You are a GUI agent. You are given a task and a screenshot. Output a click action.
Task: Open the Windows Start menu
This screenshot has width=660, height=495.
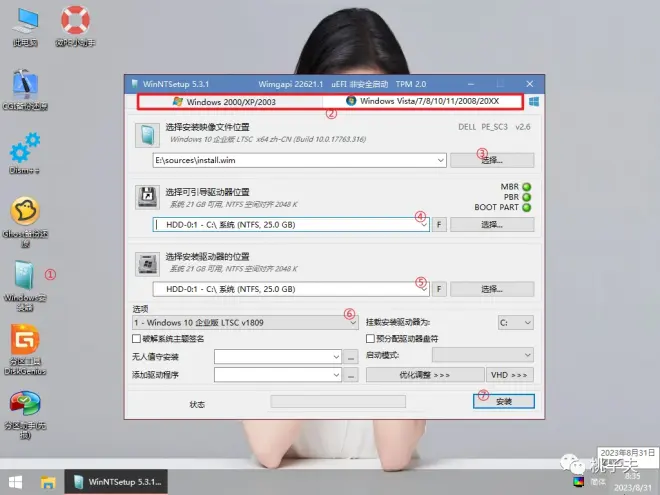point(16,482)
